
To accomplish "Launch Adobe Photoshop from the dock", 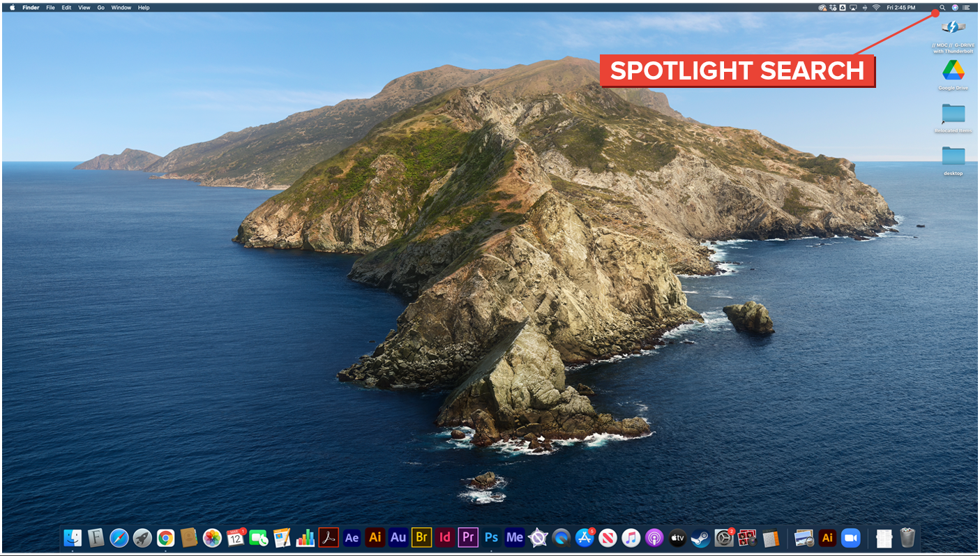I will [492, 538].
